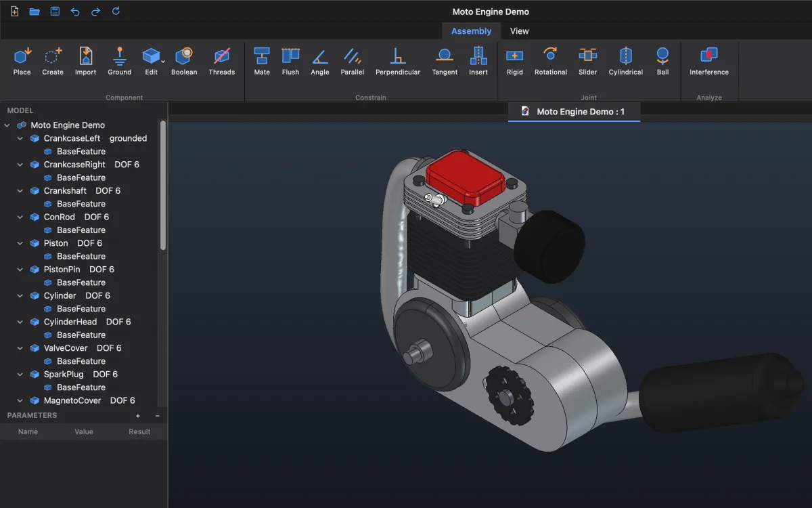The width and height of the screenshot is (812, 508).
Task: Click the Result column header in Parameters
Action: (139, 431)
